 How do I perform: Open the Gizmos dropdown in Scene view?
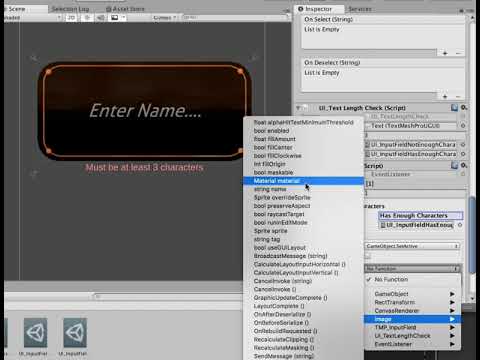tap(164, 17)
